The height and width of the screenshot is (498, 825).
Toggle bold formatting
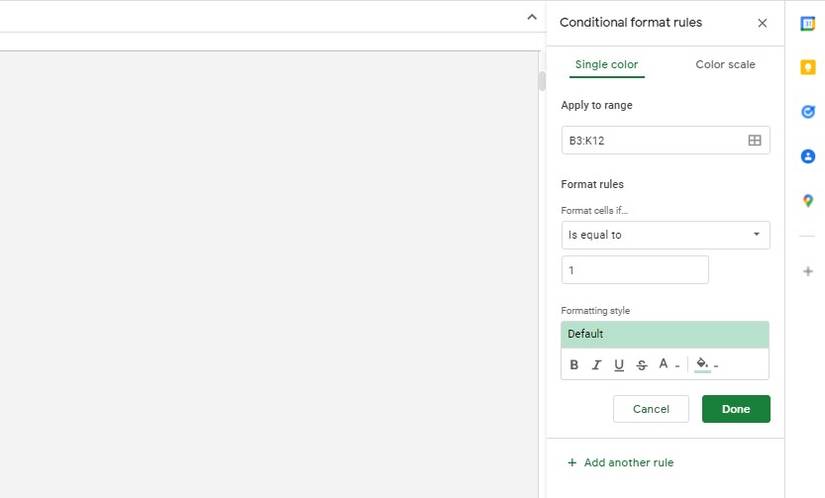(x=574, y=364)
